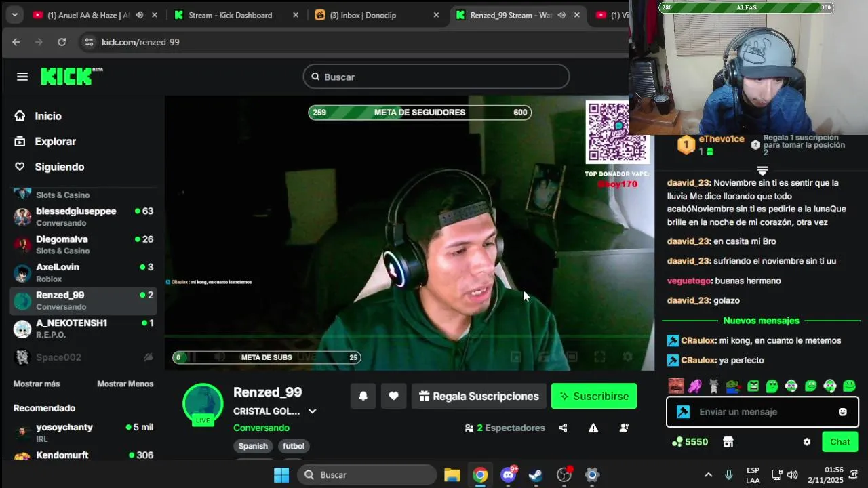868x488 pixels.
Task: Click the green Suscribirse button
Action: click(594, 396)
